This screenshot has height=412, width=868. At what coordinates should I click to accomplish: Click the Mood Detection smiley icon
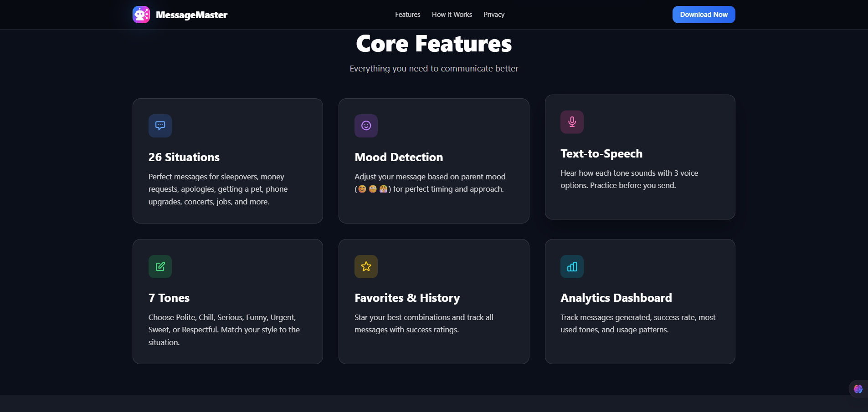366,126
